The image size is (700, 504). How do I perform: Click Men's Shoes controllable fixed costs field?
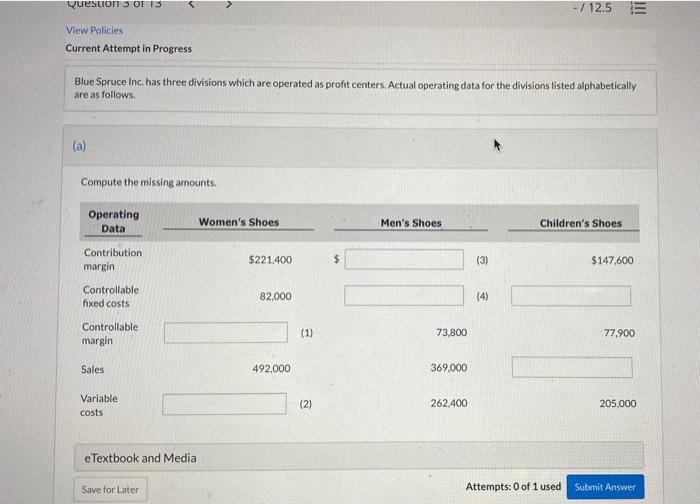(x=404, y=296)
